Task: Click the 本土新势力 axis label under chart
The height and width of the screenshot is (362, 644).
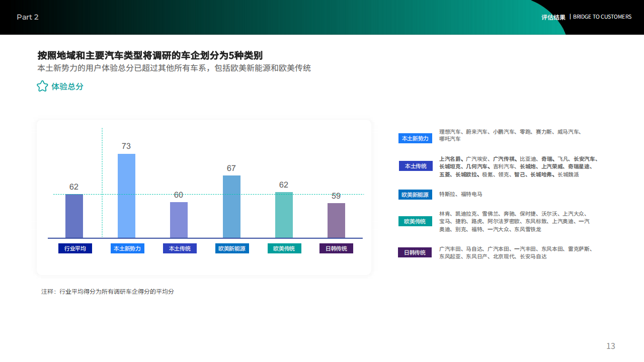Action: pos(127,248)
